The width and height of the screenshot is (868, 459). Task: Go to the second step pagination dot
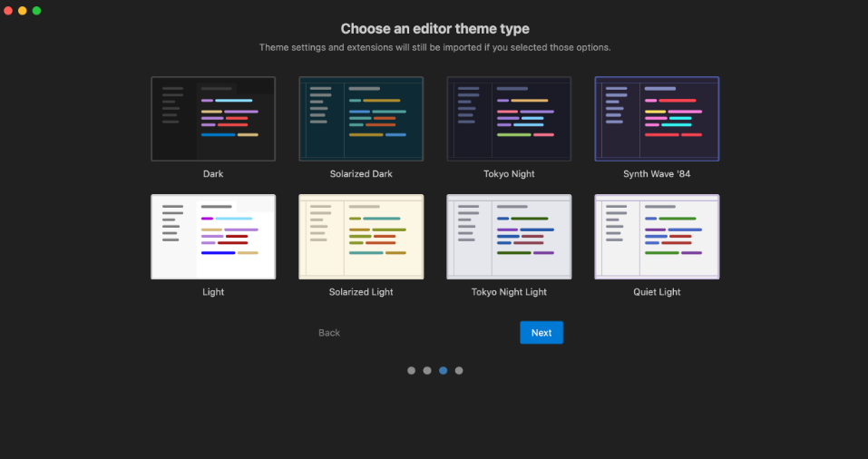coord(427,370)
